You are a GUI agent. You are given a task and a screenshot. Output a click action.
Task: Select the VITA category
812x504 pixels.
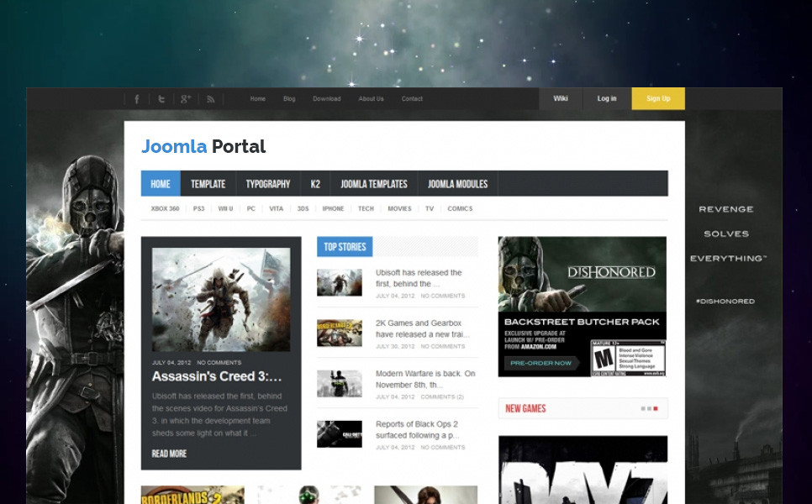[277, 208]
